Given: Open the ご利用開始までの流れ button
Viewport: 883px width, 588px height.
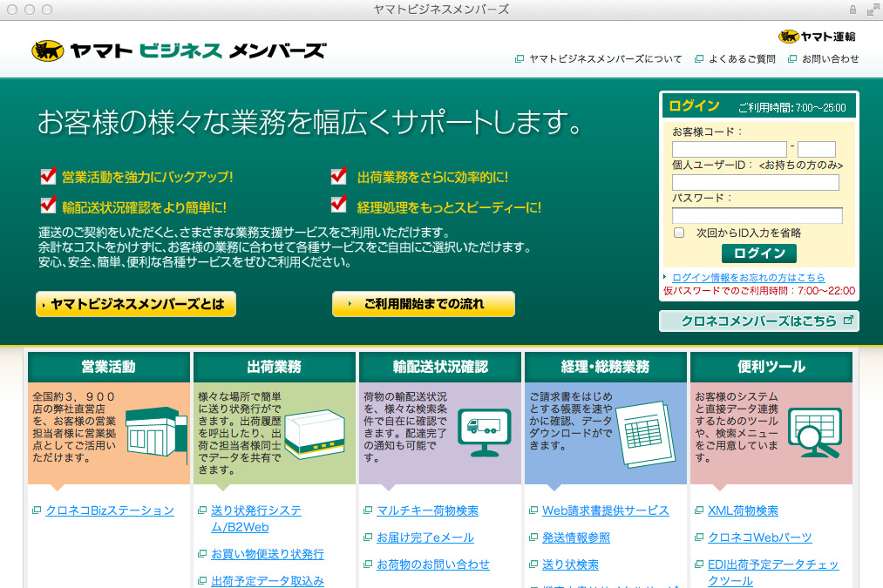Looking at the screenshot, I should (x=423, y=304).
